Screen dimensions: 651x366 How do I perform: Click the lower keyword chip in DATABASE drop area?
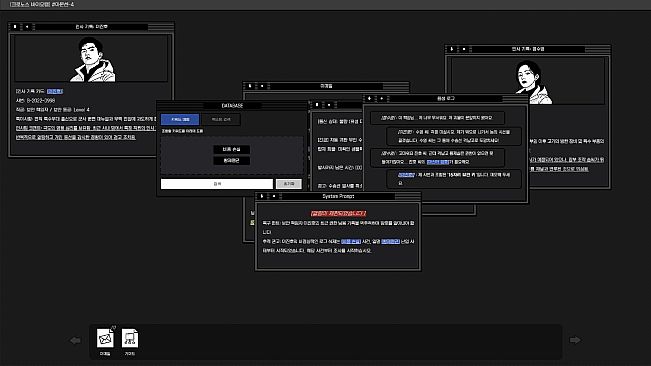[x=231, y=160]
